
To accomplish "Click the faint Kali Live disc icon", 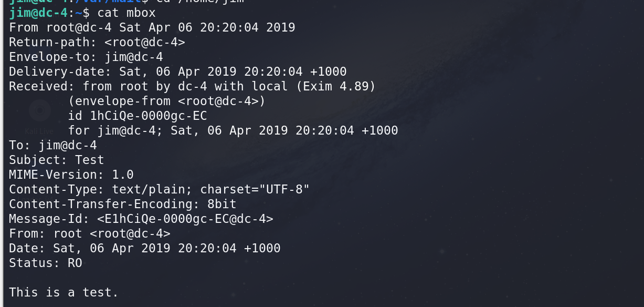I will tap(39, 110).
